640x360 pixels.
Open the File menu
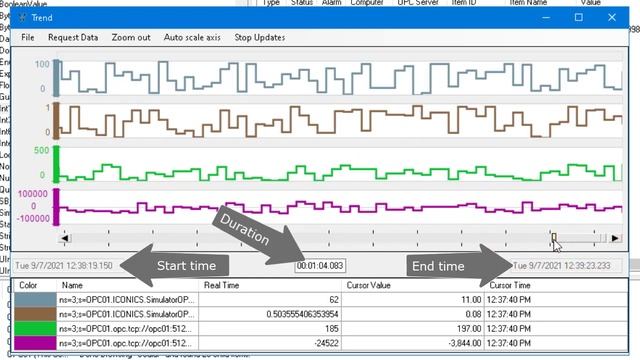coord(28,38)
